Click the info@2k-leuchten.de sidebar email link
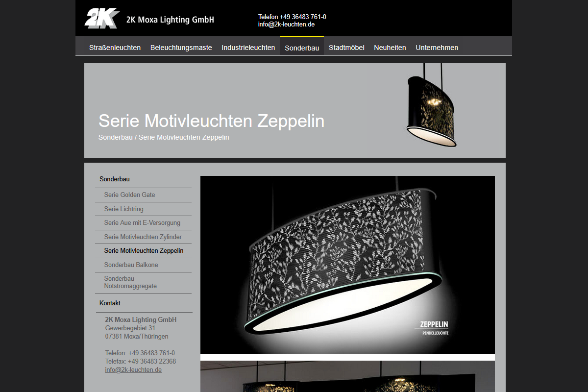This screenshot has width=588, height=392. (133, 370)
